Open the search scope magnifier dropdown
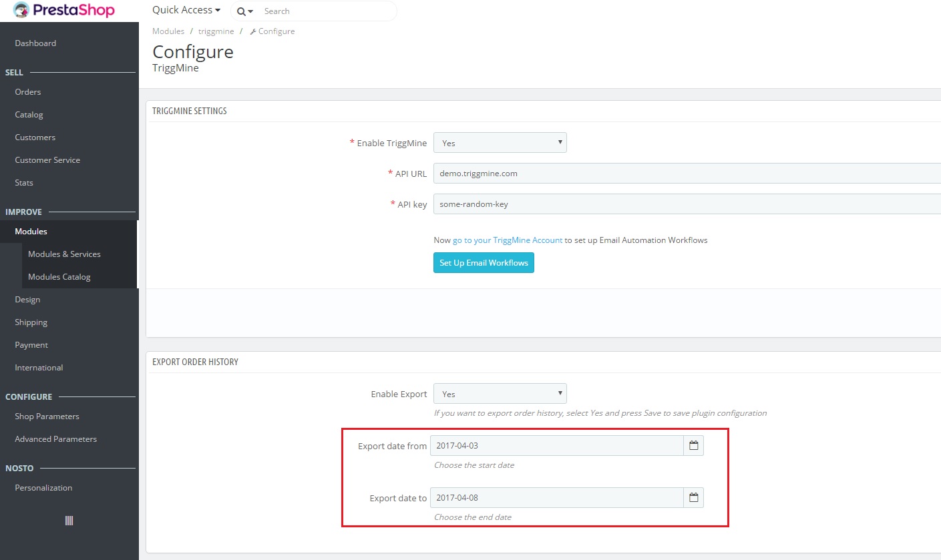The image size is (941, 560). point(245,11)
